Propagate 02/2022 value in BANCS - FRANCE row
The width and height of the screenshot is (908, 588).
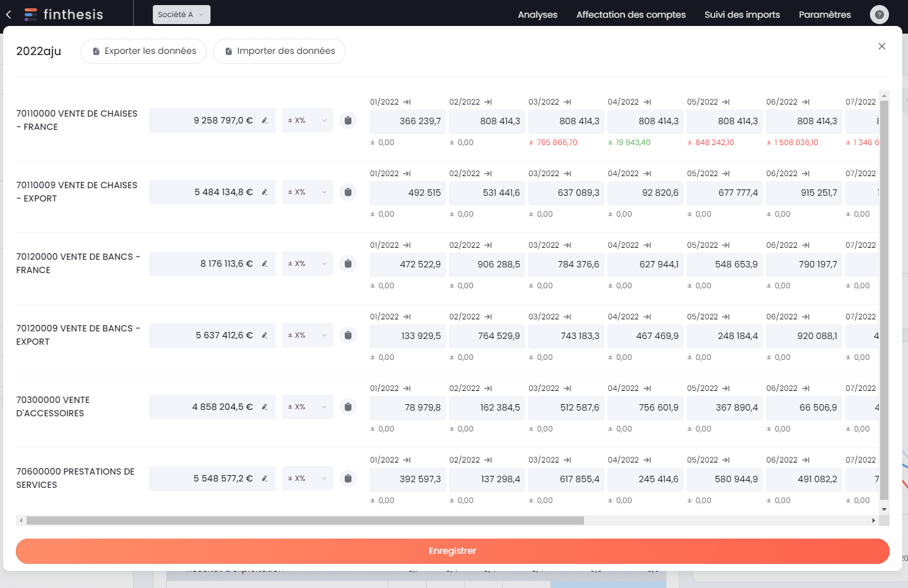point(488,245)
